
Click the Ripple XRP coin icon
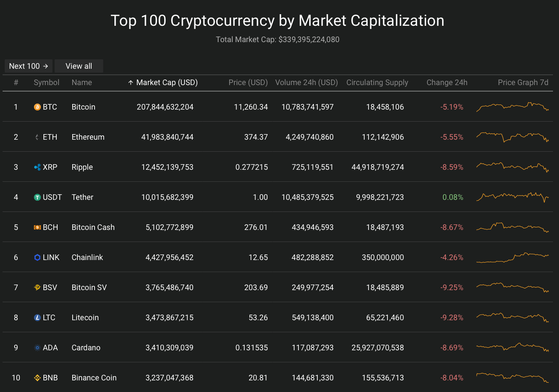pos(37,167)
